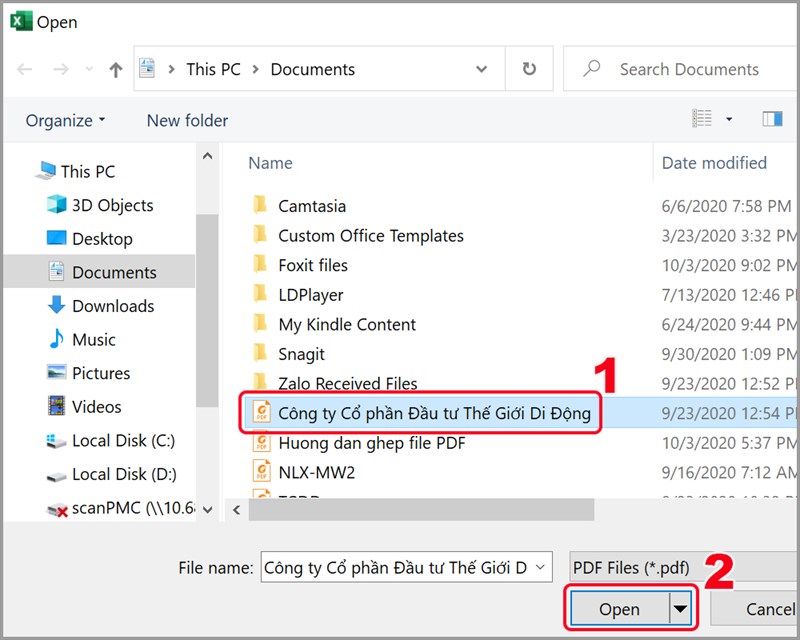Open the scanPMC network drive

click(133, 508)
